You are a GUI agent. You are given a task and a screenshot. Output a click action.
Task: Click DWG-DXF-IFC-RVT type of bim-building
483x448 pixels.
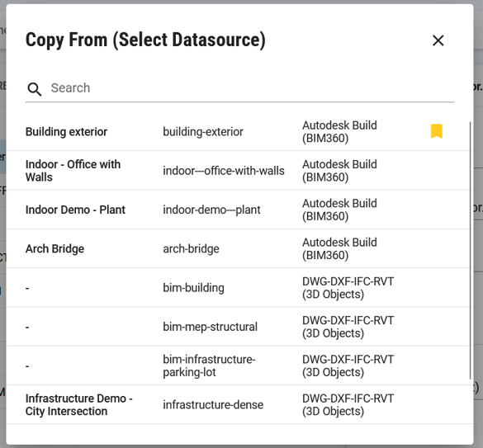(348, 288)
